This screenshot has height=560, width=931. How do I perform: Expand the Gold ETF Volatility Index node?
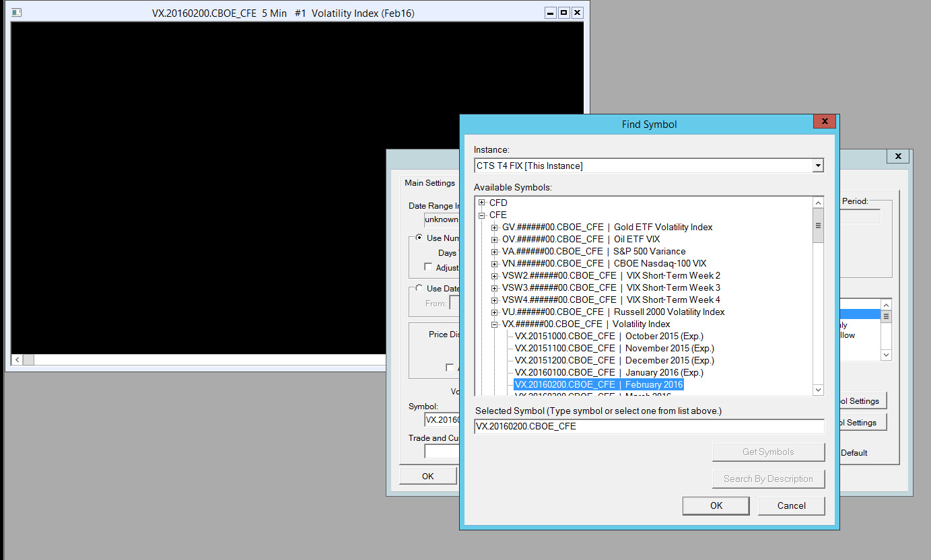[x=495, y=227]
